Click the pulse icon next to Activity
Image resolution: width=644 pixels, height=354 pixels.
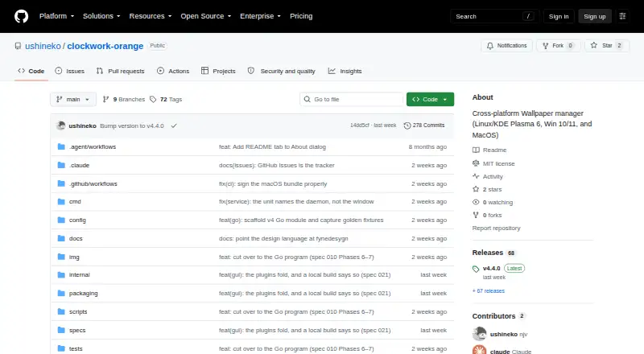pyautogui.click(x=476, y=176)
